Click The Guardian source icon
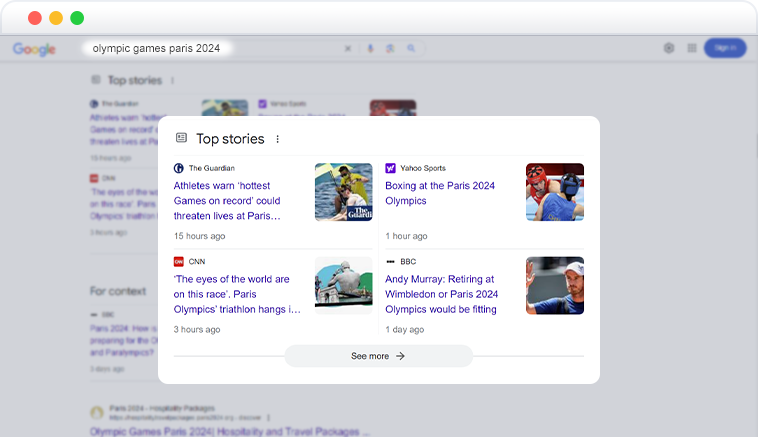Image resolution: width=758 pixels, height=437 pixels. coord(178,168)
